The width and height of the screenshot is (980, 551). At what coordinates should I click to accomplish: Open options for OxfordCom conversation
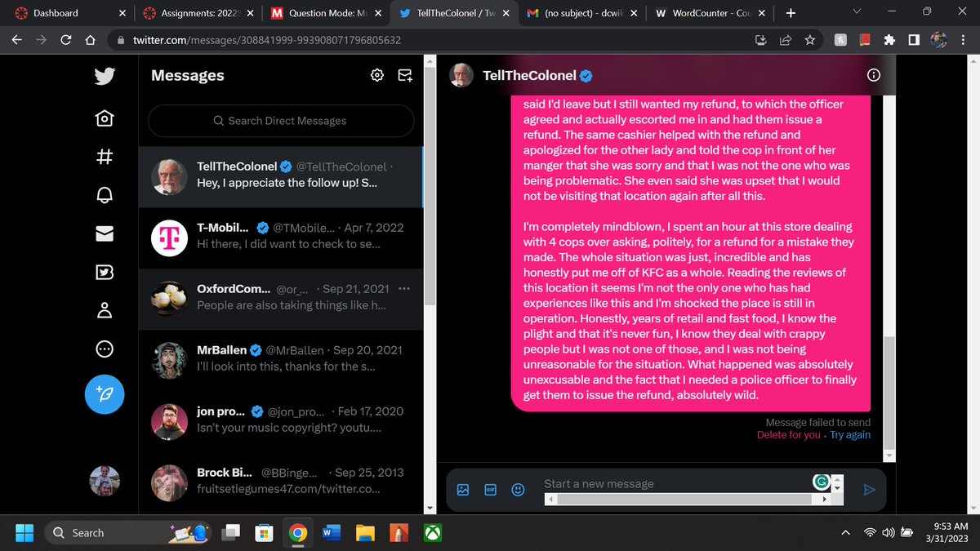(405, 289)
